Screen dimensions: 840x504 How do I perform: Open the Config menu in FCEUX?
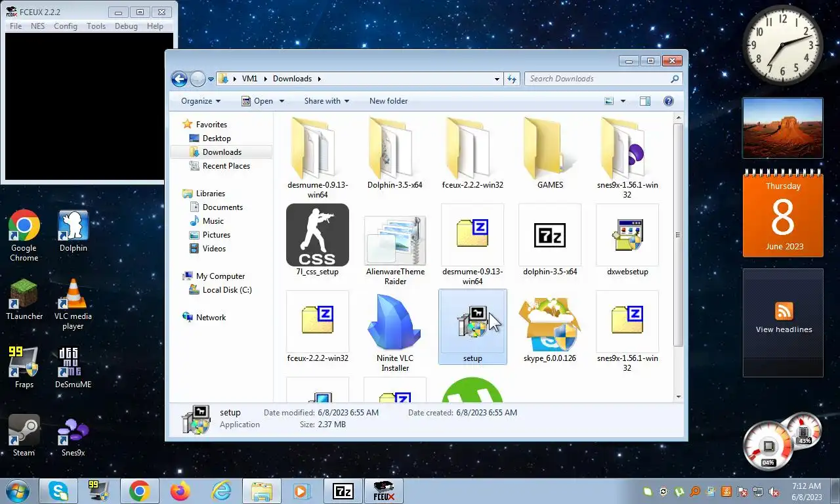pyautogui.click(x=66, y=26)
